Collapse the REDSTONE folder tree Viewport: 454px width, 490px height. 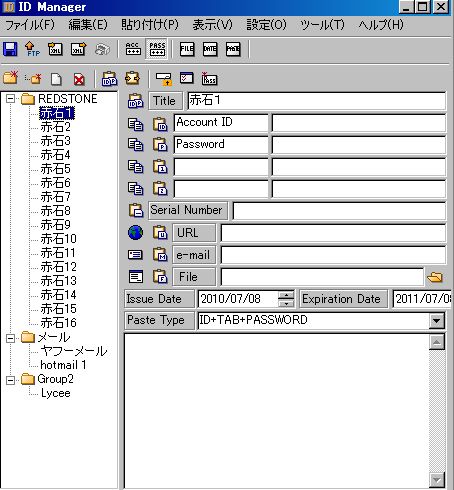tap(11, 99)
